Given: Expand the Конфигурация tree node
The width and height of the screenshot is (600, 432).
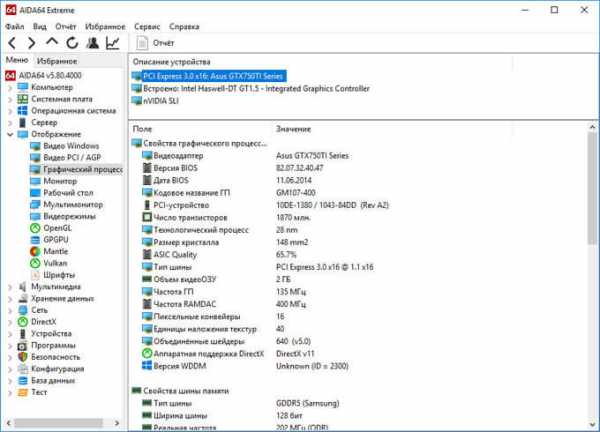Looking at the screenshot, I should [x=10, y=369].
